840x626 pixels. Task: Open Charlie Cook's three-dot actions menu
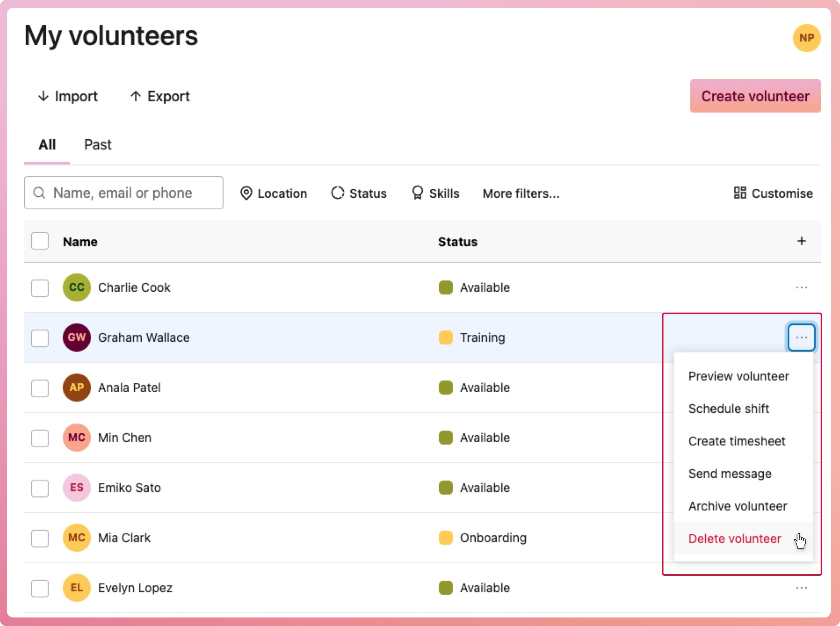801,287
